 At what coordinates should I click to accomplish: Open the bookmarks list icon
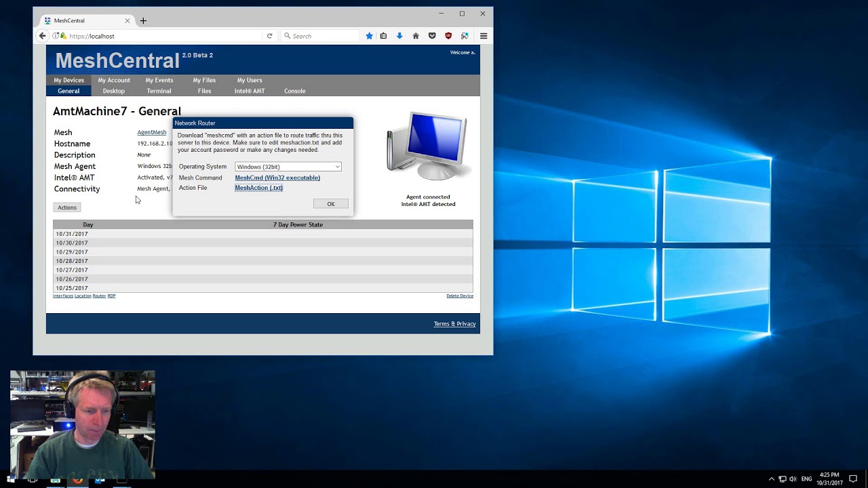point(383,36)
